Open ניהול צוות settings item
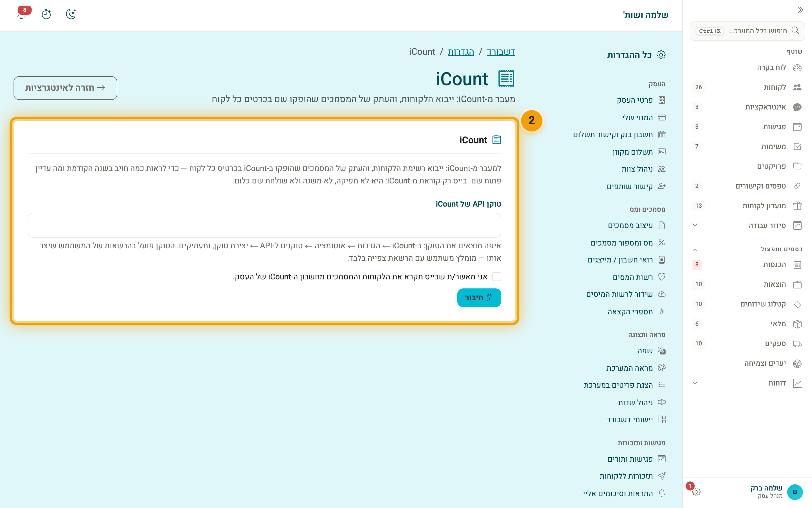Image resolution: width=812 pixels, height=508 pixels. click(643, 169)
